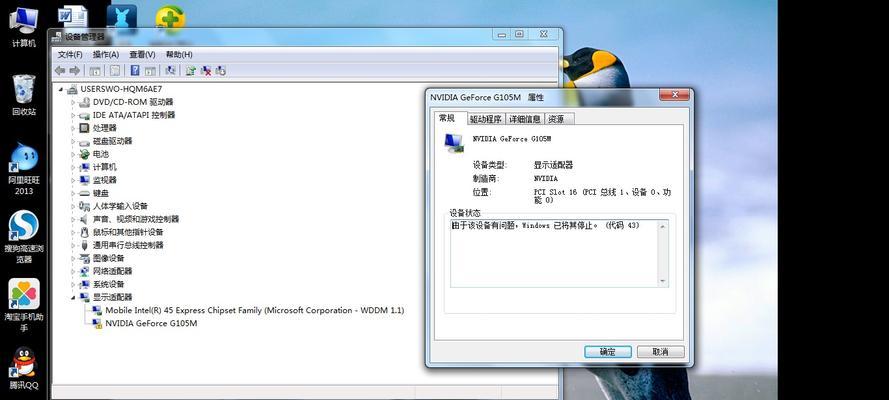Select the USB icon for 通用串行总线控制器
The width and height of the screenshot is (889, 400).
(84, 245)
